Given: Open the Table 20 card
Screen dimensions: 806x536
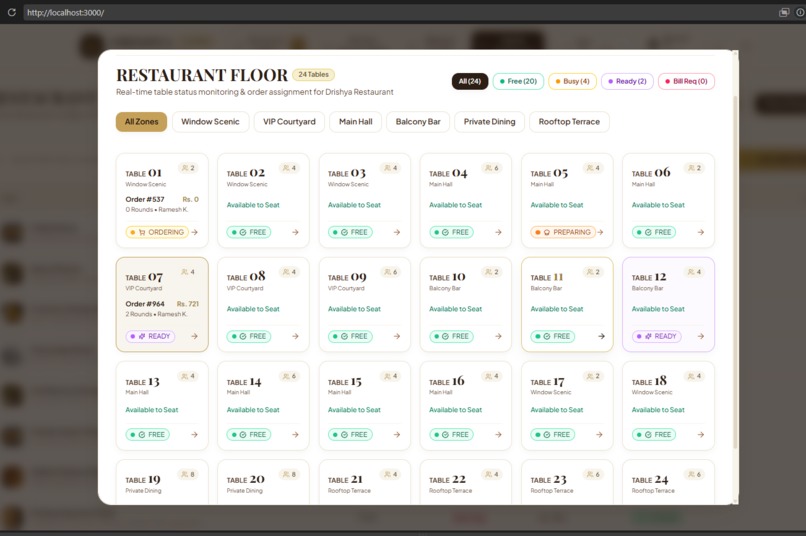Looking at the screenshot, I should click(263, 482).
